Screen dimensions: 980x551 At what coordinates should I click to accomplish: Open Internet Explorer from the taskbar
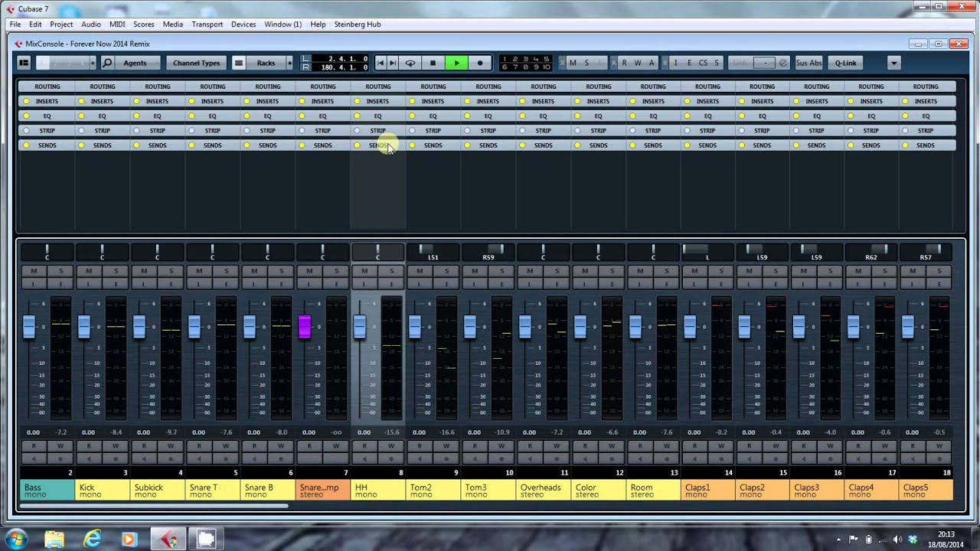click(x=92, y=539)
